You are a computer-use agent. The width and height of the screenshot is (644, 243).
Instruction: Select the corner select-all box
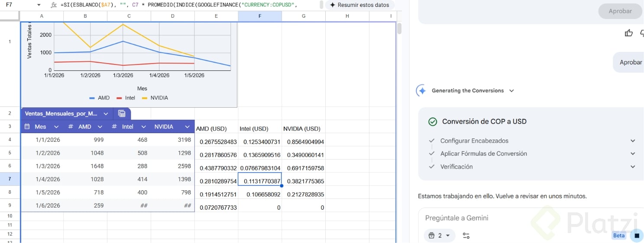point(10,16)
